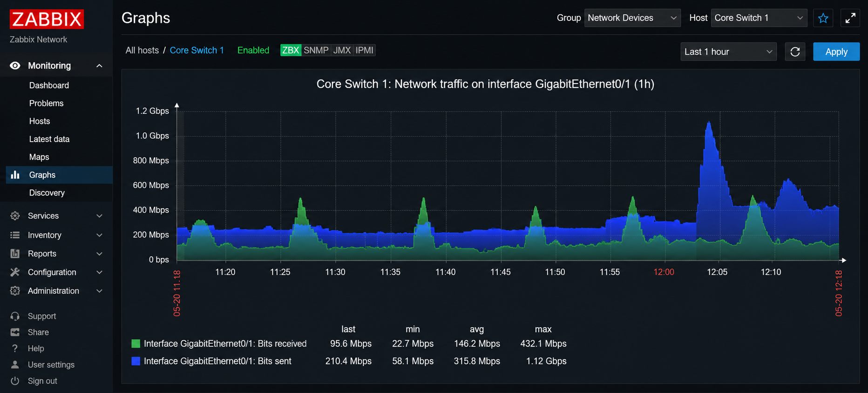Click the green ZBX availability badge
Screen dimensions: 868x393
click(291, 50)
